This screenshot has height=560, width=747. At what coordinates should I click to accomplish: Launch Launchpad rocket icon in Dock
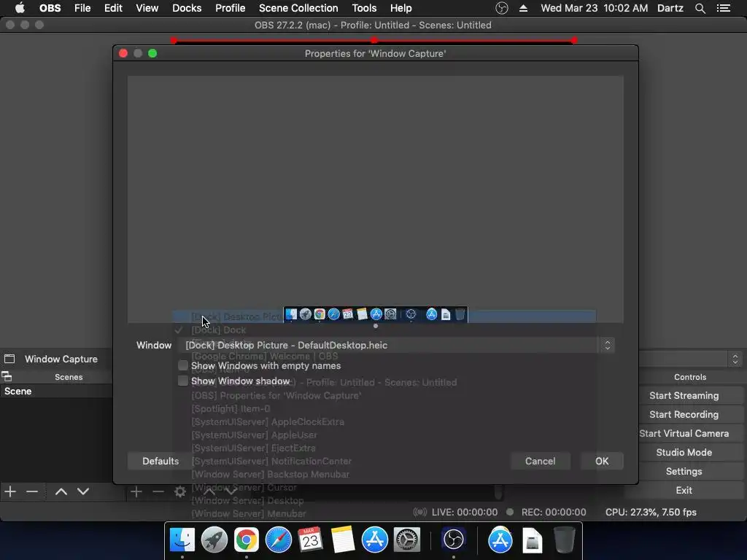coord(214,540)
